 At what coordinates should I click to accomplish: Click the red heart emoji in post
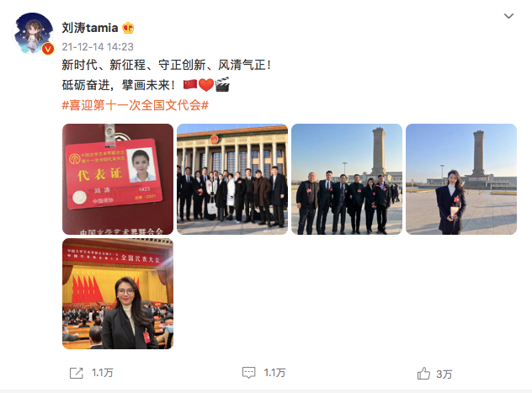(206, 85)
